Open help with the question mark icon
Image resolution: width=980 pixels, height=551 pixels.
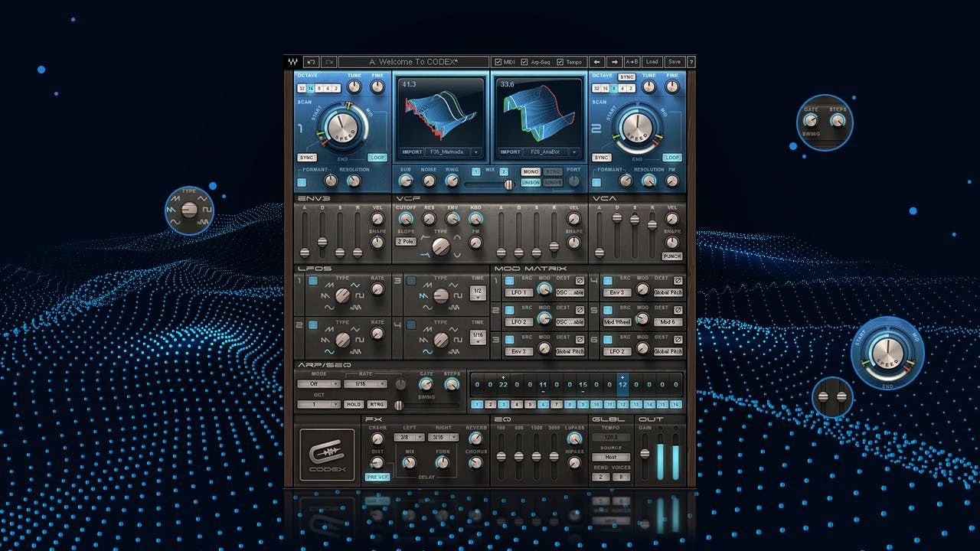(x=691, y=62)
